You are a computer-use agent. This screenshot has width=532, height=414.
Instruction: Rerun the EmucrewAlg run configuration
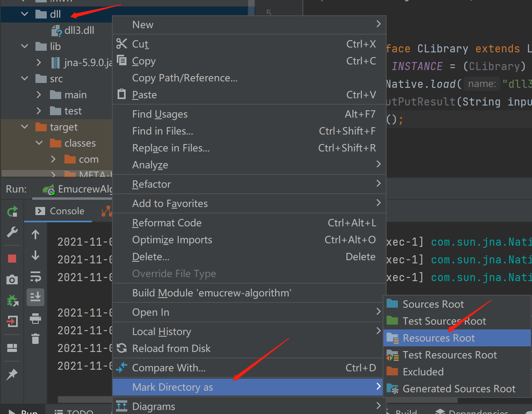12,211
